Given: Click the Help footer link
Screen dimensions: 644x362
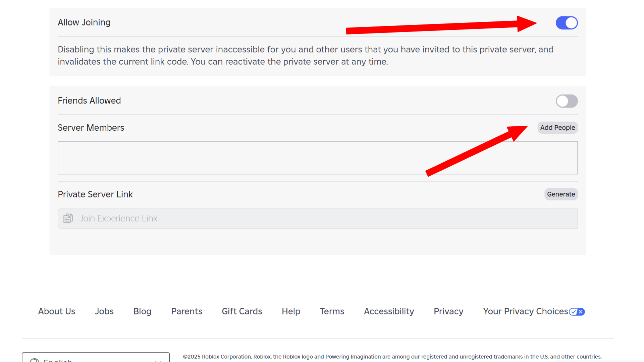Looking at the screenshot, I should click(x=291, y=311).
